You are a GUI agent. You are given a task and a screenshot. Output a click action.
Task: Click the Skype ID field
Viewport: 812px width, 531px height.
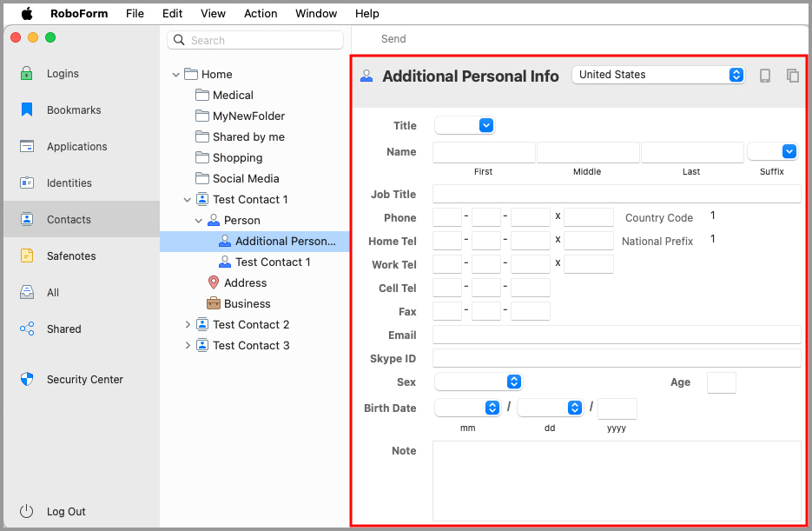tap(617, 358)
